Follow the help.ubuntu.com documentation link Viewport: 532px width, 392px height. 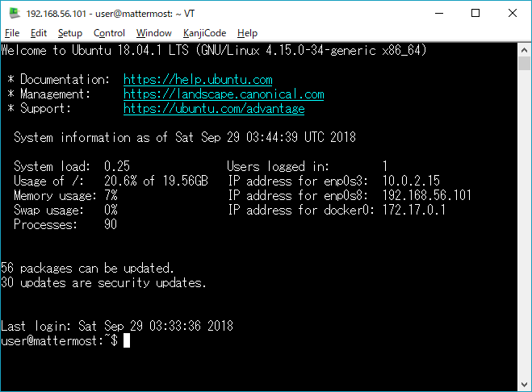tap(198, 80)
